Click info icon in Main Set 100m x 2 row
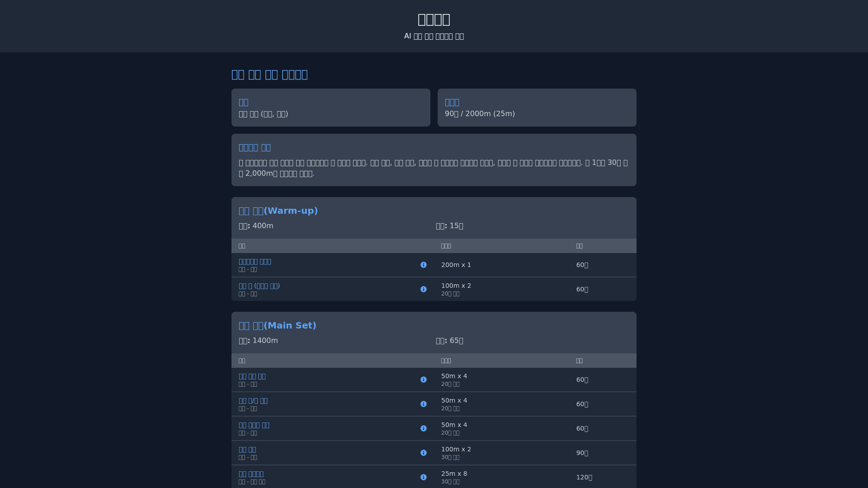 [423, 453]
